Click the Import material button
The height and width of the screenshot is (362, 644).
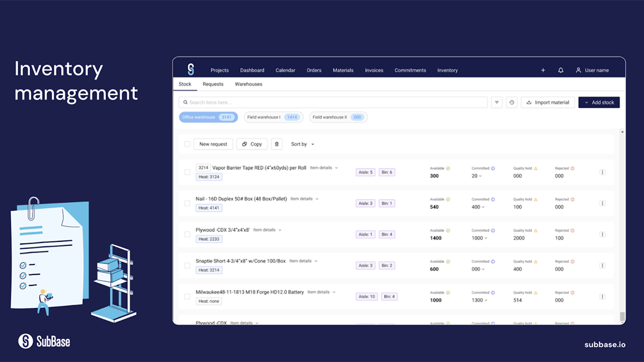click(x=548, y=102)
